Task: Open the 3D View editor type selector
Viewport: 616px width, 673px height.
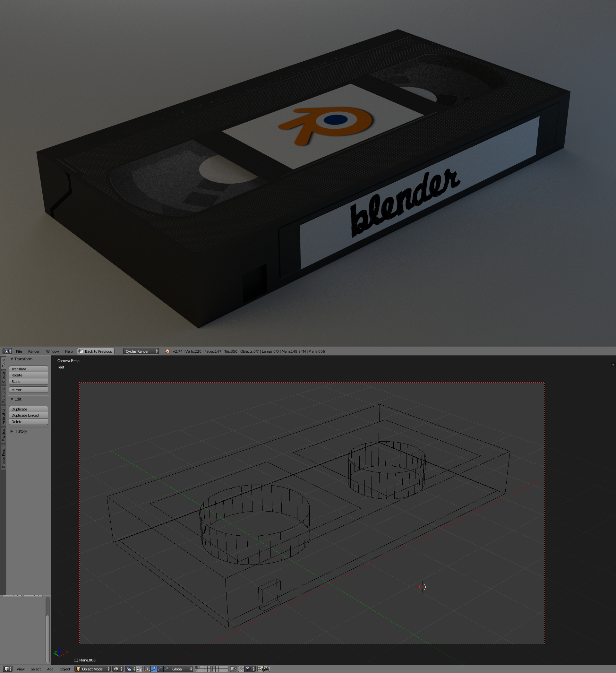Action: (x=8, y=669)
